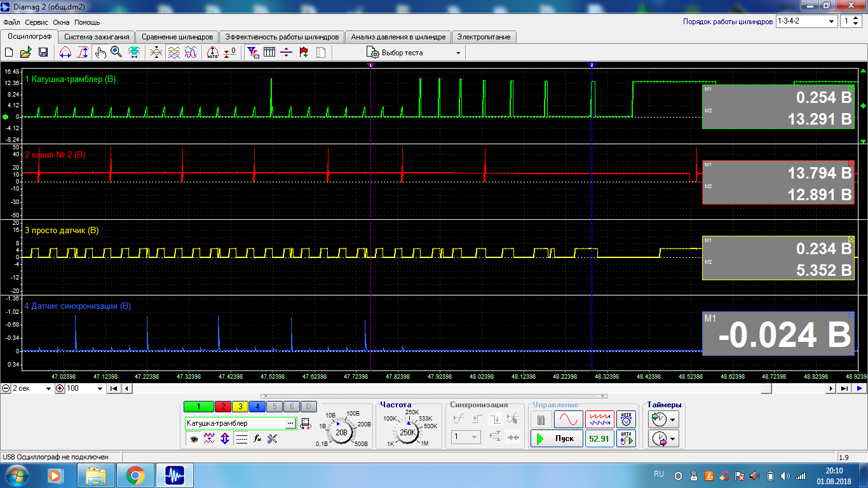
Task: Click the stacked channels waveform icon
Action: click(x=173, y=53)
